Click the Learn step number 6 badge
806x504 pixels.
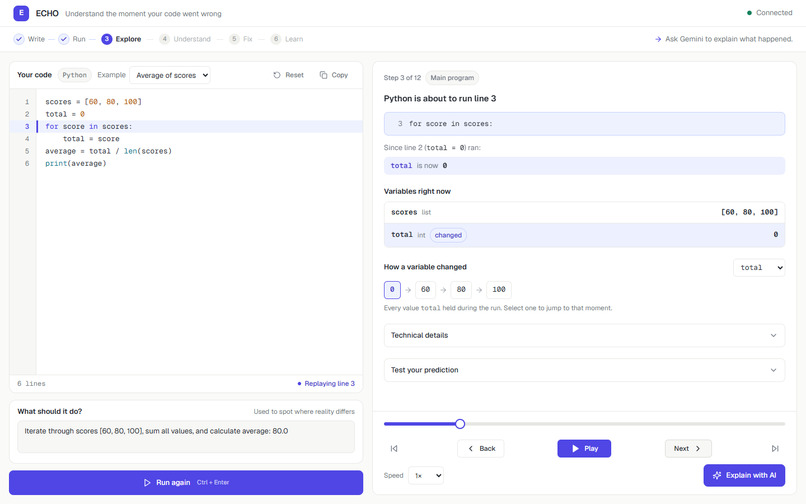[276, 39]
